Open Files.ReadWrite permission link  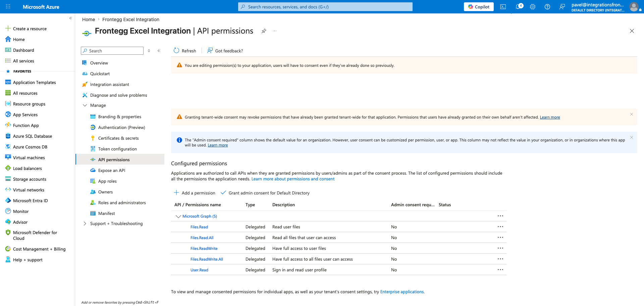pos(204,249)
